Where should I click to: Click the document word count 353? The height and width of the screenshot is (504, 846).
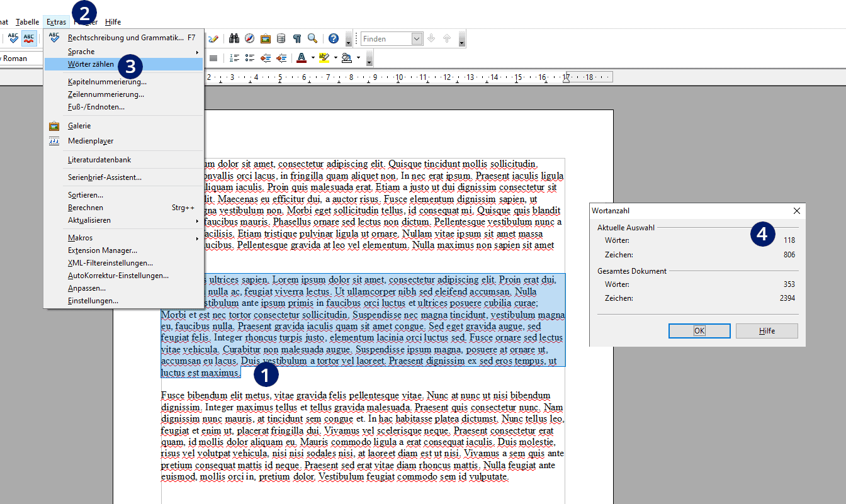[789, 284]
